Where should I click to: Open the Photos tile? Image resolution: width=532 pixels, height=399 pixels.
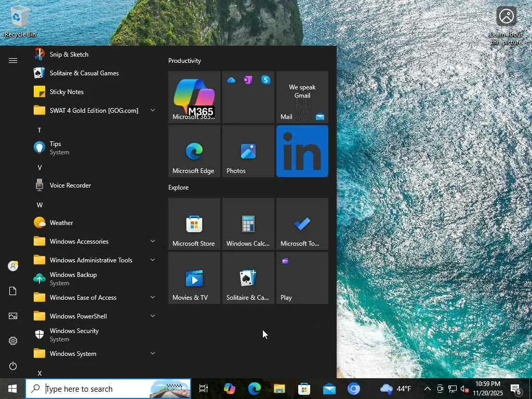[248, 151]
